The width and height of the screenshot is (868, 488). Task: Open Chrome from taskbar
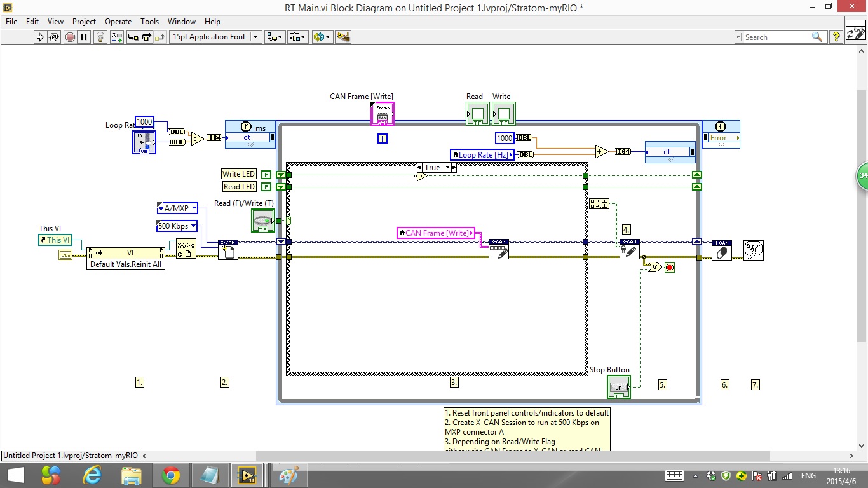click(170, 475)
